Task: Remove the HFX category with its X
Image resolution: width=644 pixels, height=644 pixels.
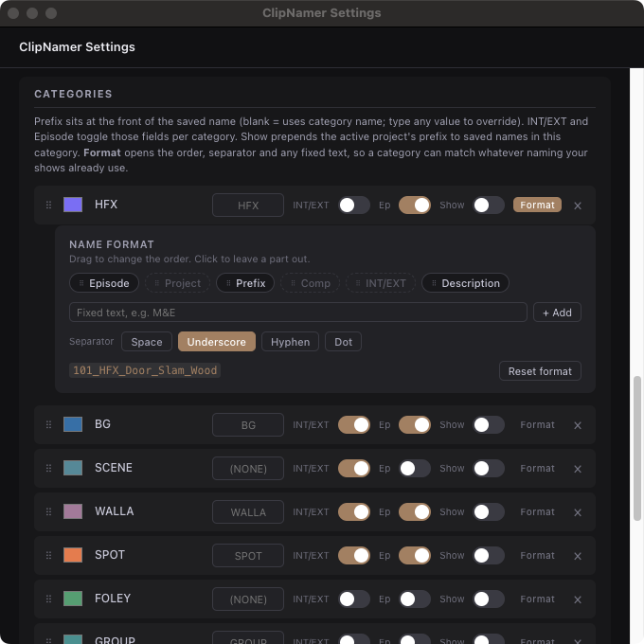Action: pos(578,206)
